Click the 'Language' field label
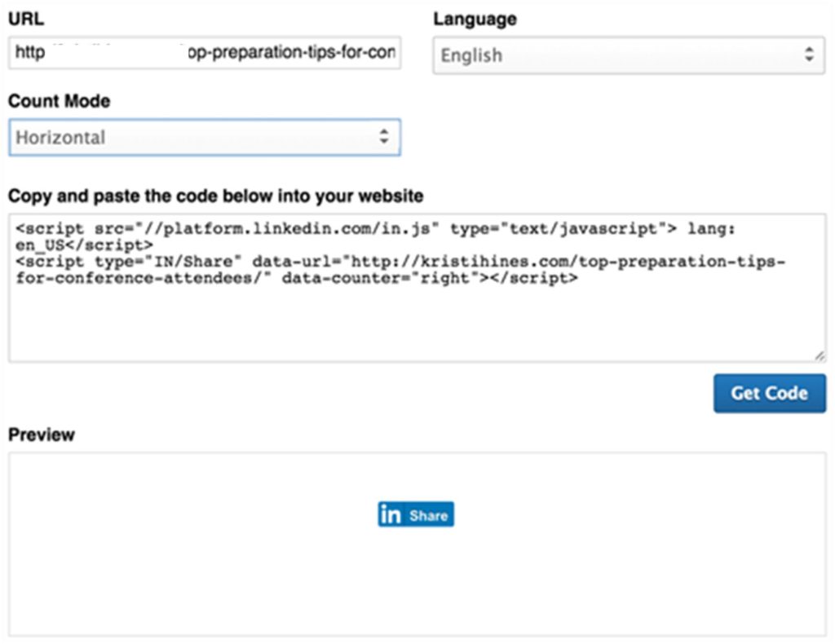The image size is (835, 644). pyautogui.click(x=475, y=20)
